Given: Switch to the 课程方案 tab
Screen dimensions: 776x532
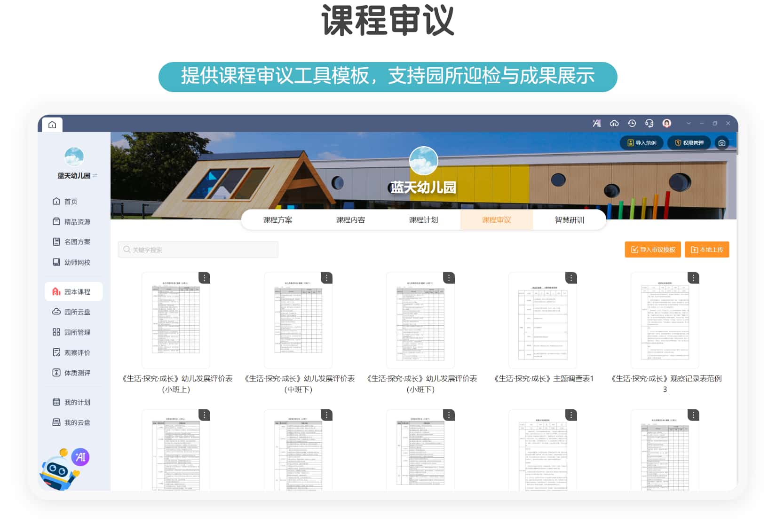Looking at the screenshot, I should click(x=277, y=219).
